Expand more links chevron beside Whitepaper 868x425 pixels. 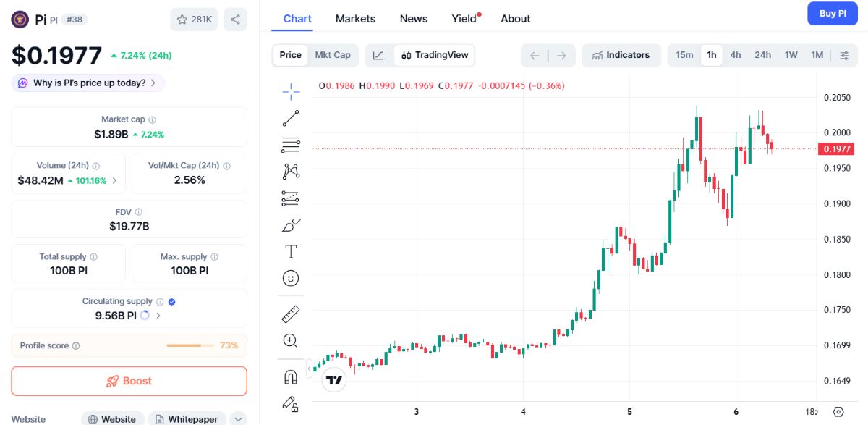click(238, 419)
